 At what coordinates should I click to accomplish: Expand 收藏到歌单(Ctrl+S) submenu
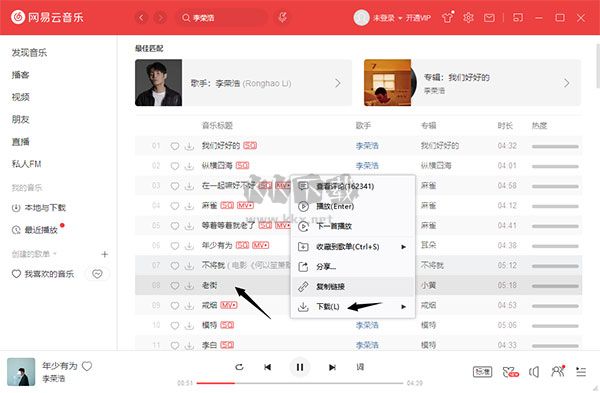coord(353,247)
